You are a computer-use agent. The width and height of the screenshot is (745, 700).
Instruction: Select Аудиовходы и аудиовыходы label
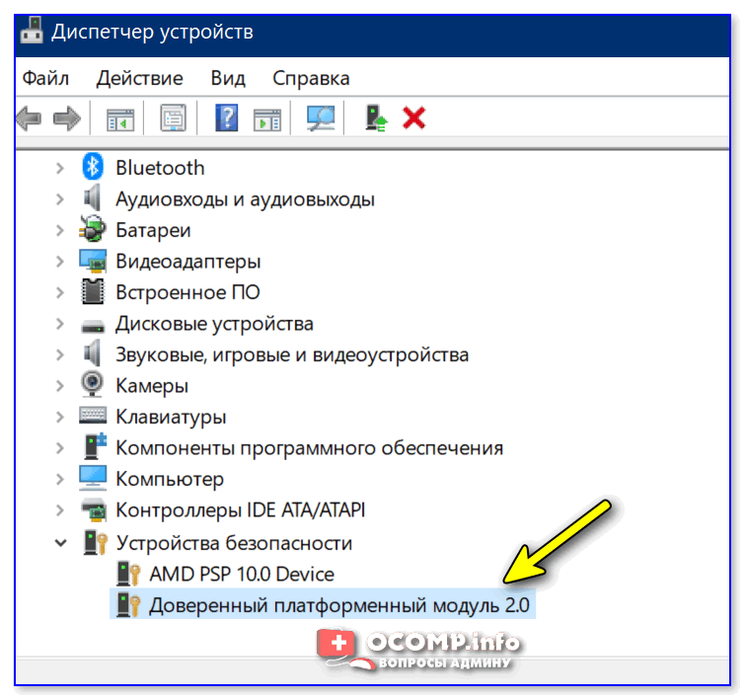(245, 199)
